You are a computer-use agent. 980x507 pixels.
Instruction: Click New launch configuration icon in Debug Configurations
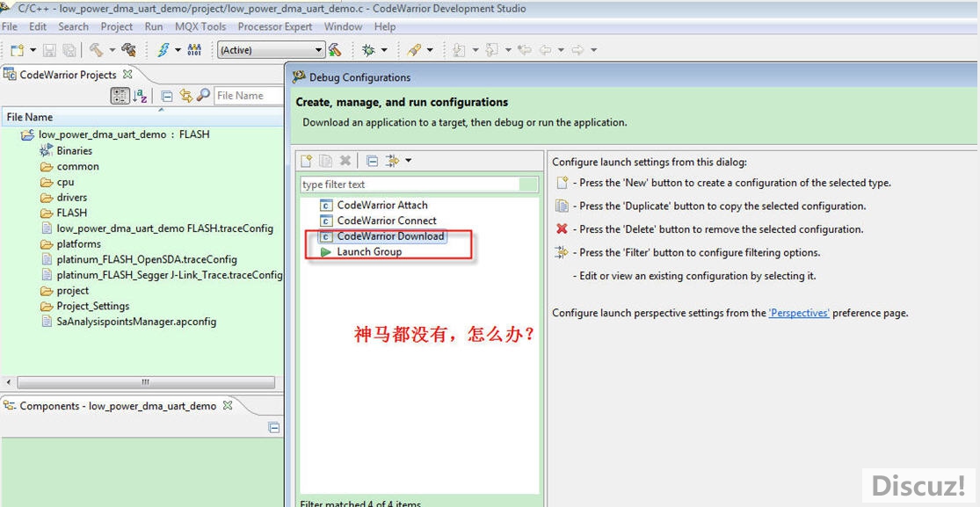(306, 161)
